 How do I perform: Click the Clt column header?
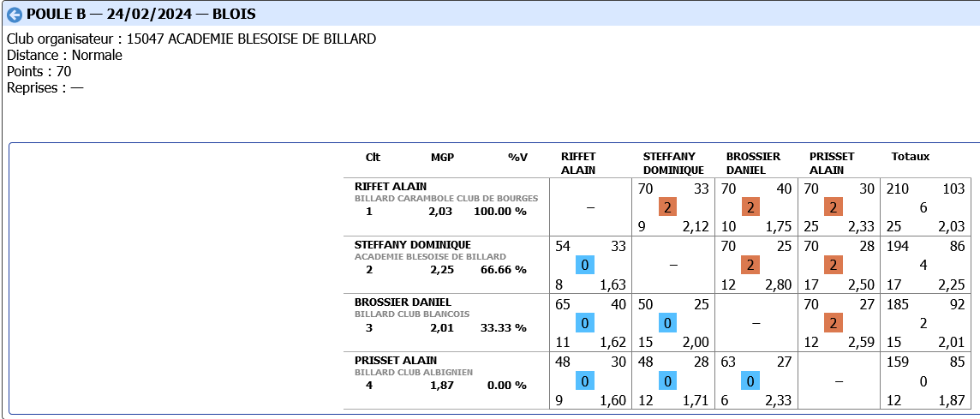click(373, 157)
